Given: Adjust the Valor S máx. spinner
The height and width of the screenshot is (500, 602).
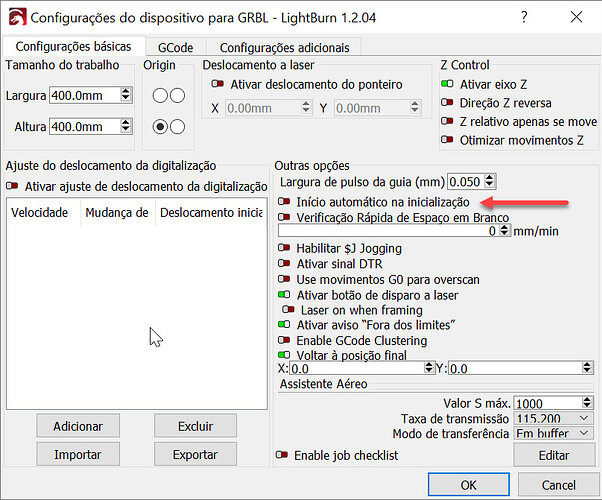Looking at the screenshot, I should (x=587, y=403).
